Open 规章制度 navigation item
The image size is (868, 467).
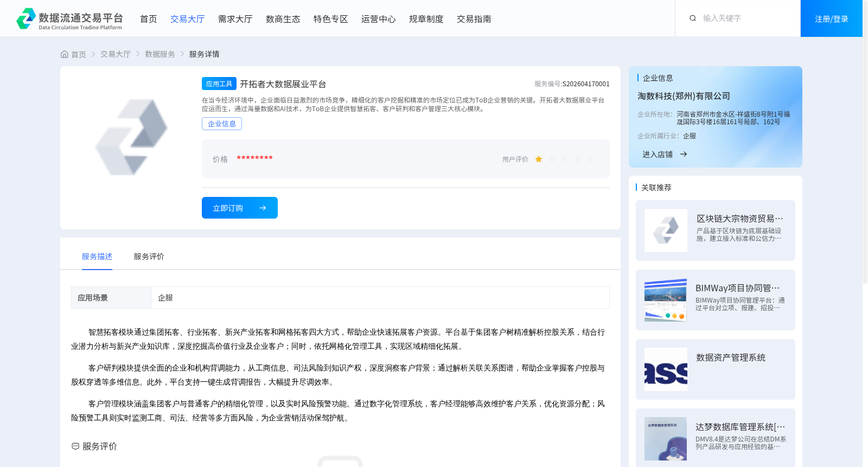click(426, 19)
